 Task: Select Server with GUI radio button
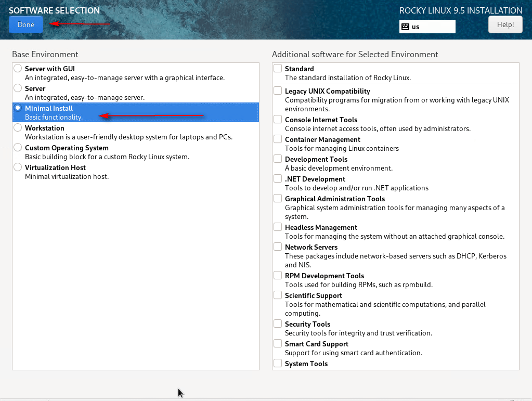tap(18, 69)
